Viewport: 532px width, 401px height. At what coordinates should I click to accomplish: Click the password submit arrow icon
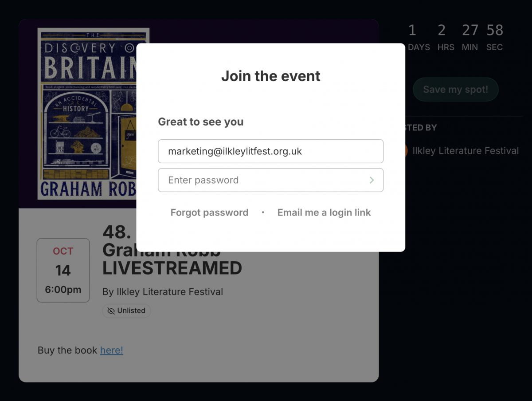372,180
